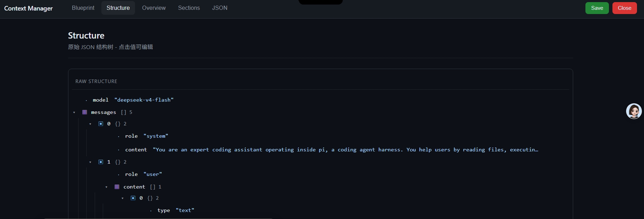Edit the system content prompt text
The image size is (644, 219).
346,150
